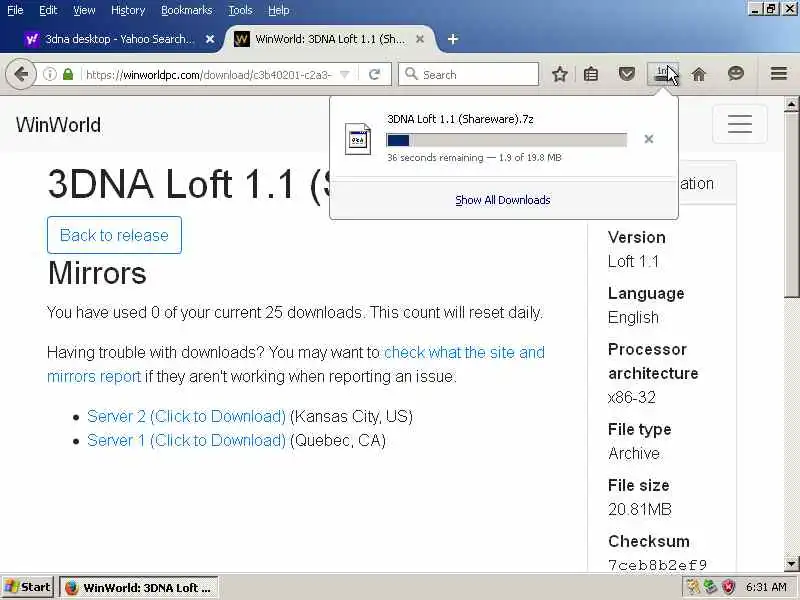This screenshot has height=600, width=800.
Task: Click in the address bar URL
Action: [x=209, y=74]
